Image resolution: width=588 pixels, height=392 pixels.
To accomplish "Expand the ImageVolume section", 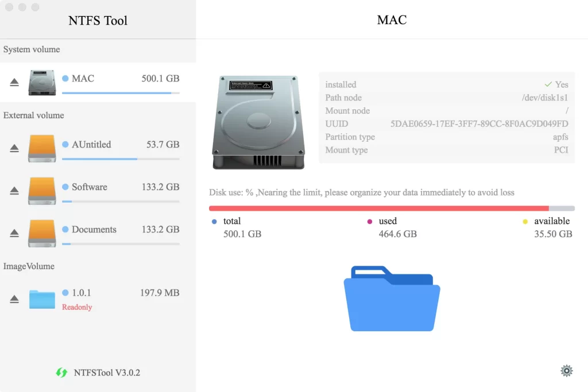I will [x=29, y=266].
